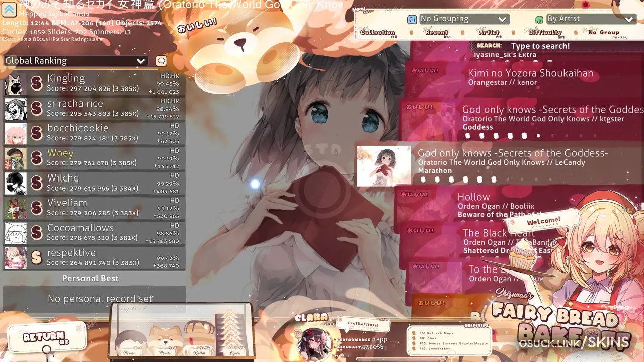Open Woey's score 279 761 678

94,159
